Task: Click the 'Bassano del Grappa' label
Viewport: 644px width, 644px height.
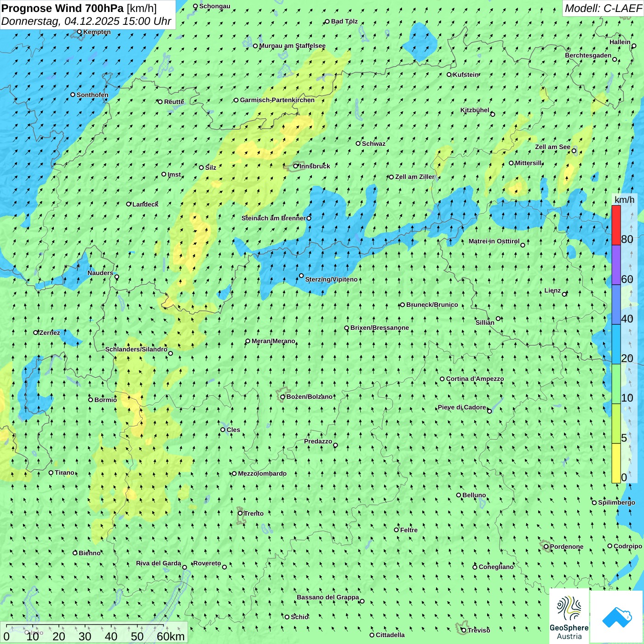Action: click(x=328, y=597)
